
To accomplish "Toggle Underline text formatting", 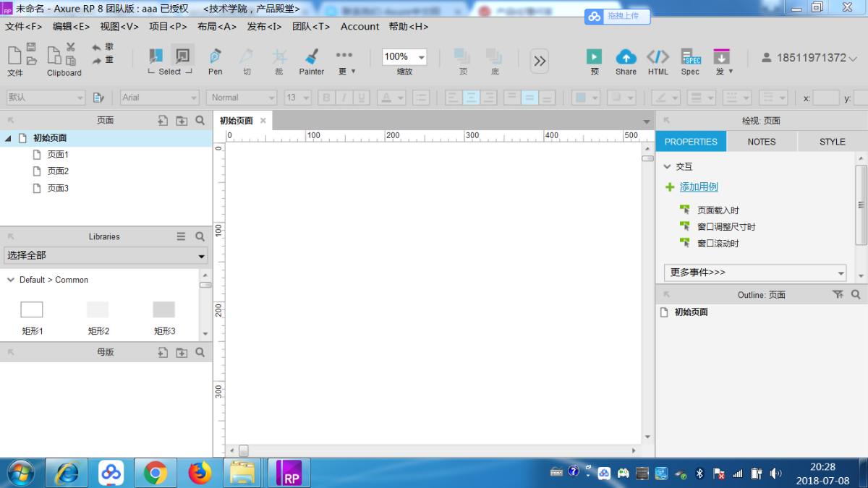I will [x=362, y=98].
